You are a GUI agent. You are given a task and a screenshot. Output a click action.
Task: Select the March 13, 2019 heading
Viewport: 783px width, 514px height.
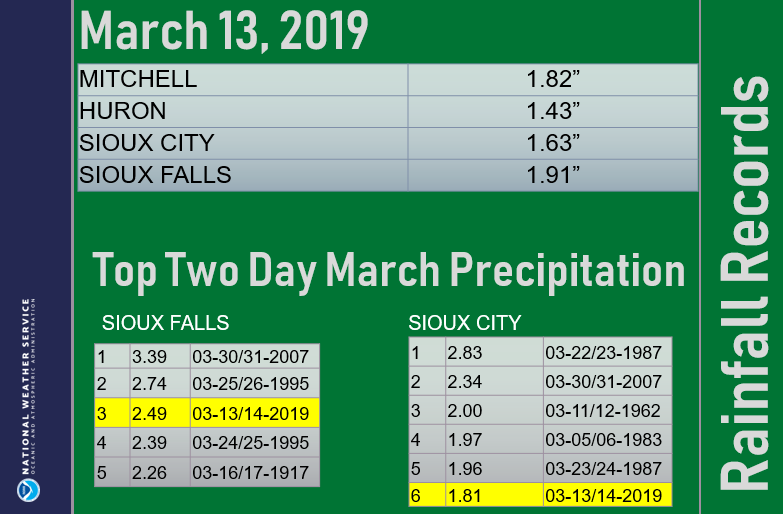[224, 31]
